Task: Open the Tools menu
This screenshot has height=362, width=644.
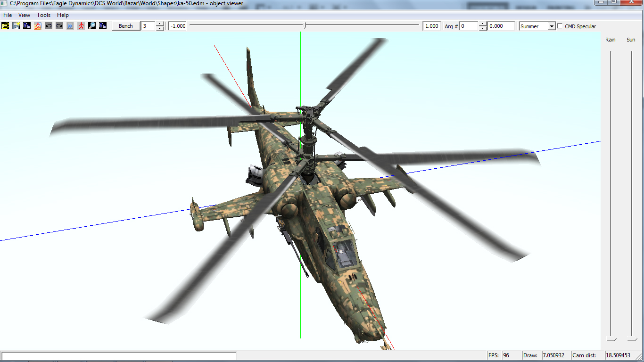Action: tap(44, 15)
